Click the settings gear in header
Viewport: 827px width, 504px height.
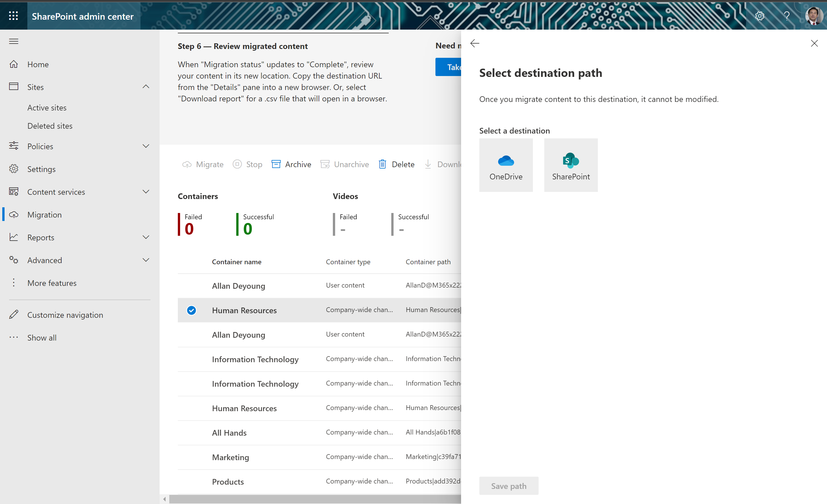(x=759, y=16)
